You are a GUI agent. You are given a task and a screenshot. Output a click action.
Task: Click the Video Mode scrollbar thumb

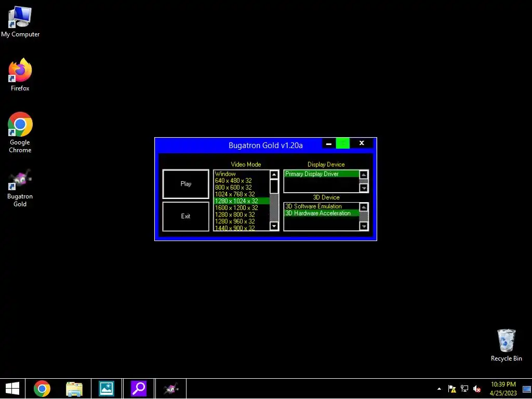pos(274,187)
